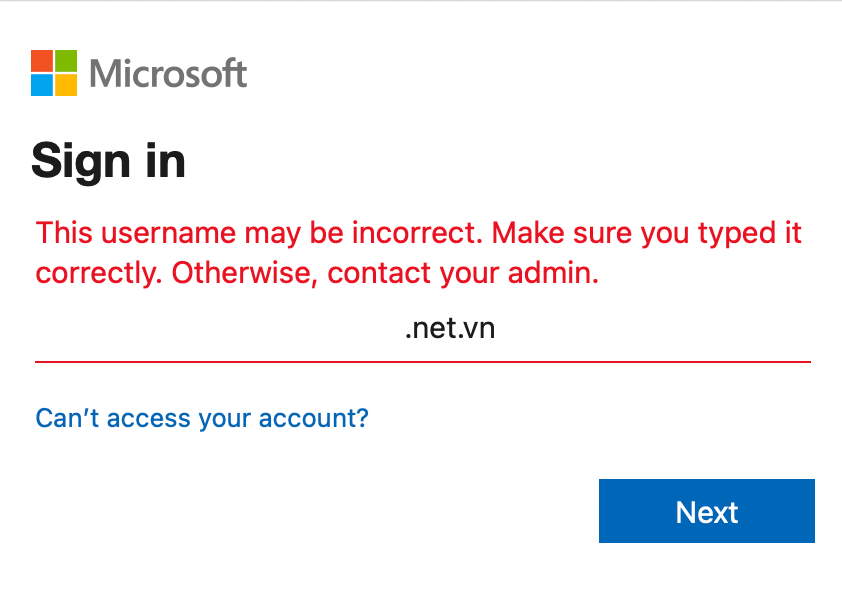
Task: Click the red underline of the username field
Action: pos(423,362)
